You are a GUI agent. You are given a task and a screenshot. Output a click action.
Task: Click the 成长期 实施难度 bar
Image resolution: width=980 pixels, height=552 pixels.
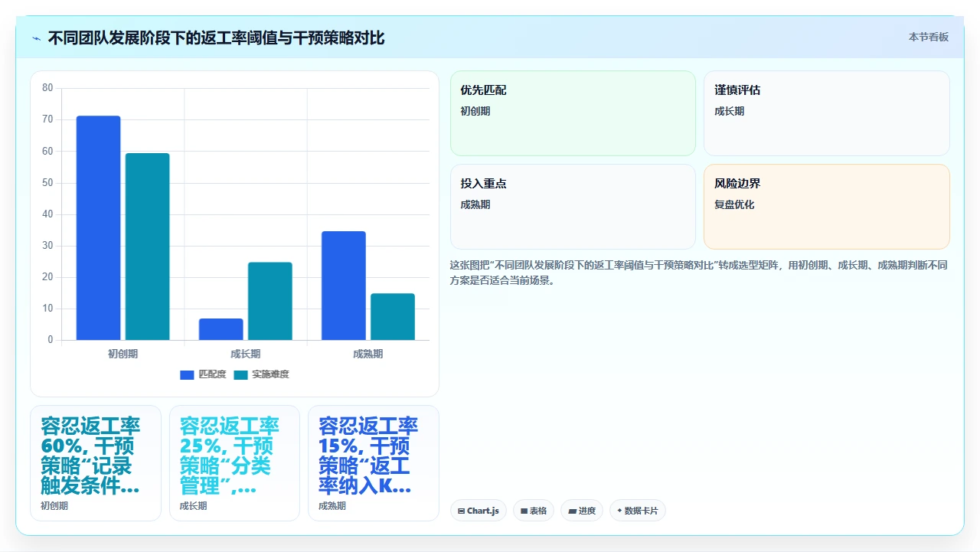click(x=269, y=301)
